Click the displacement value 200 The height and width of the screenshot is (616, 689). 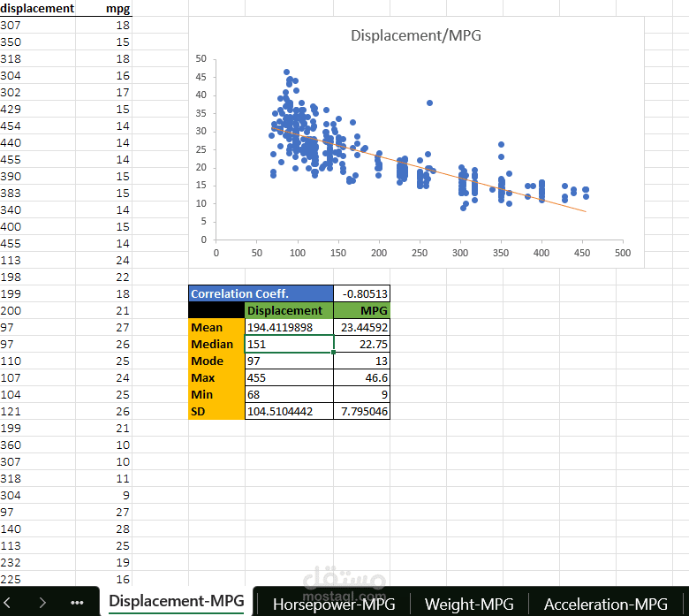(x=37, y=310)
